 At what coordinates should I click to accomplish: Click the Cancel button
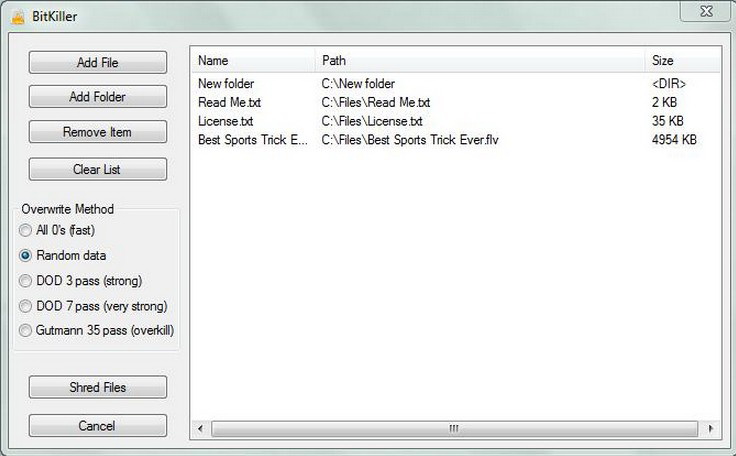[98, 426]
